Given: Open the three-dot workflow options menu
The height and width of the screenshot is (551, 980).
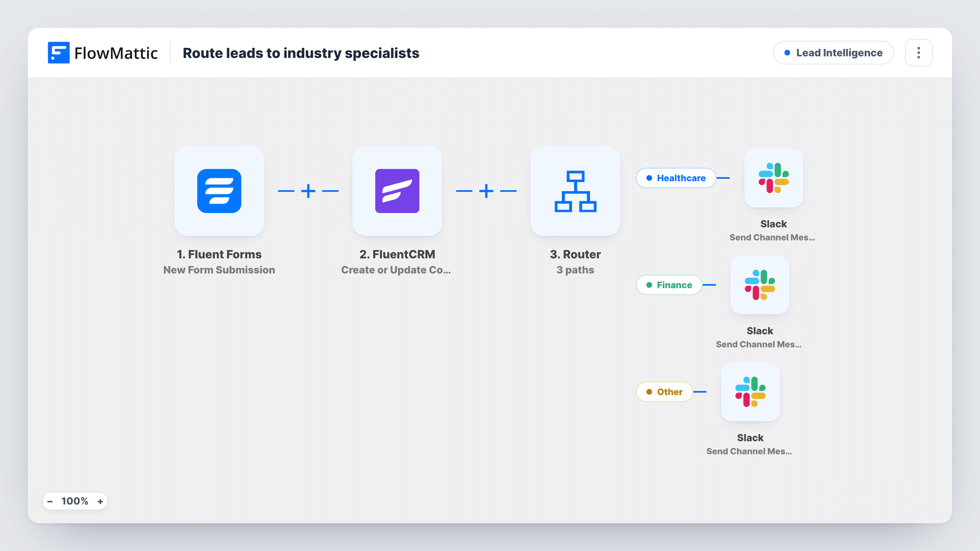Looking at the screenshot, I should point(919,53).
